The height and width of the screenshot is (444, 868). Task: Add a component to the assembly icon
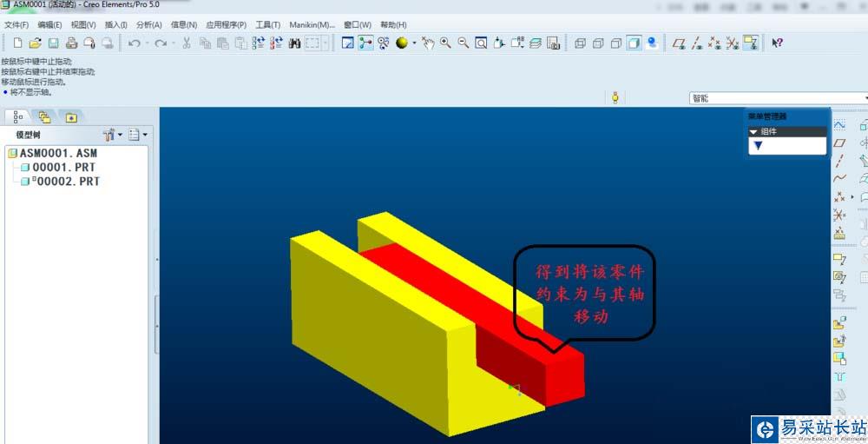click(x=839, y=322)
